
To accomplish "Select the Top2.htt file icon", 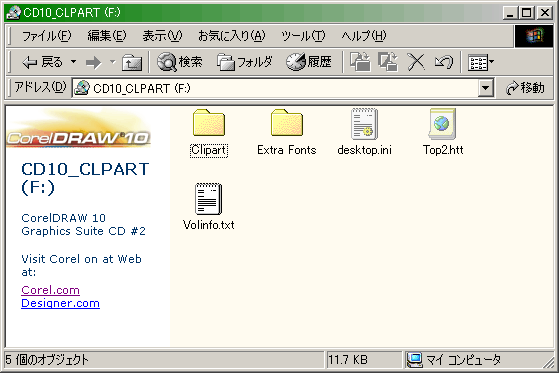I will 442,124.
